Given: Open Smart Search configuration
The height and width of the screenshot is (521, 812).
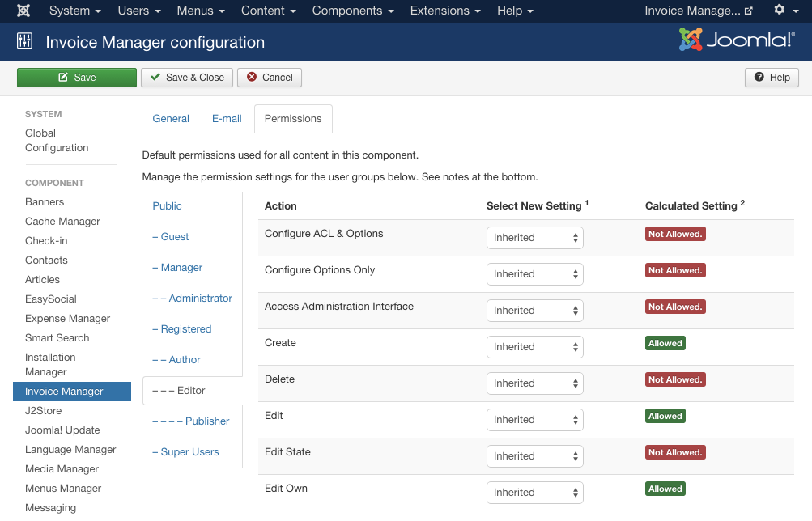Looking at the screenshot, I should 57,338.
